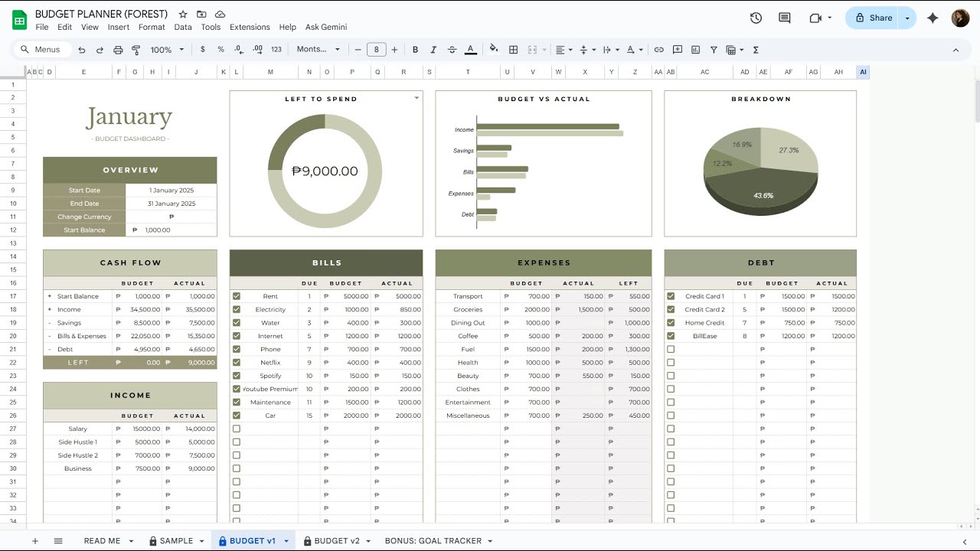Open version history clock icon
Screen dimensions: 980x551
point(756,18)
